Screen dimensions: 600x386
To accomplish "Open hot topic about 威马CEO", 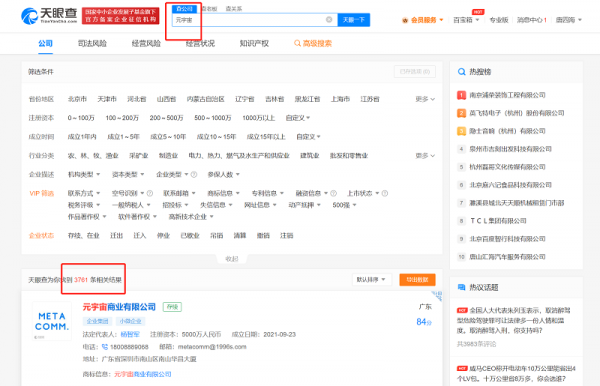I will click(x=516, y=373).
